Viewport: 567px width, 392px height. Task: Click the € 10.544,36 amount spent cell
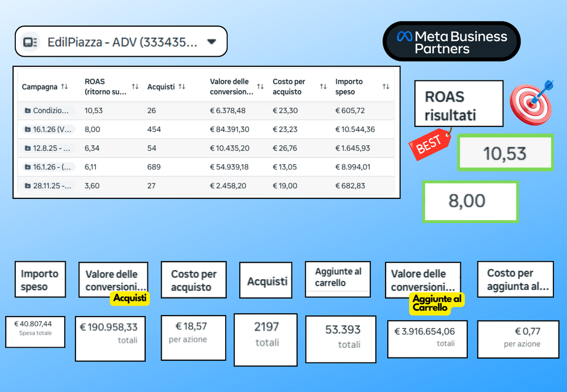click(355, 129)
